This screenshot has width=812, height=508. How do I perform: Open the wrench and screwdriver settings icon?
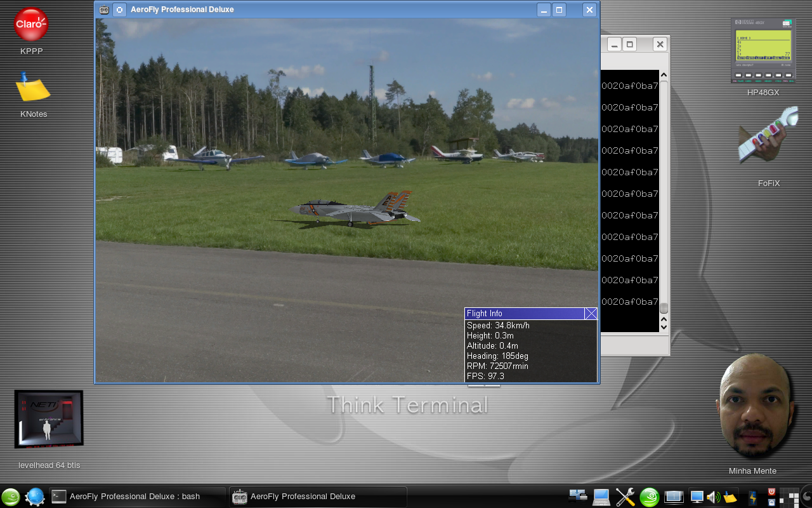click(625, 497)
